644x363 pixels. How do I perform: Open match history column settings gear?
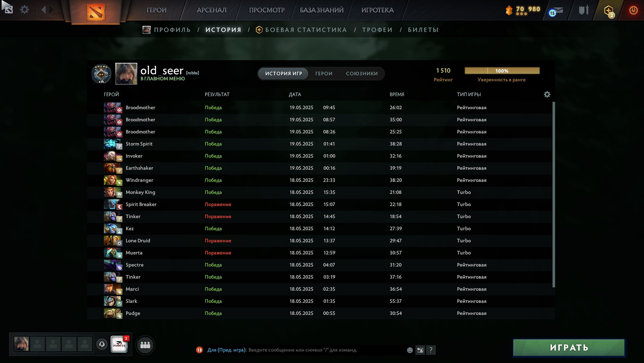point(547,94)
